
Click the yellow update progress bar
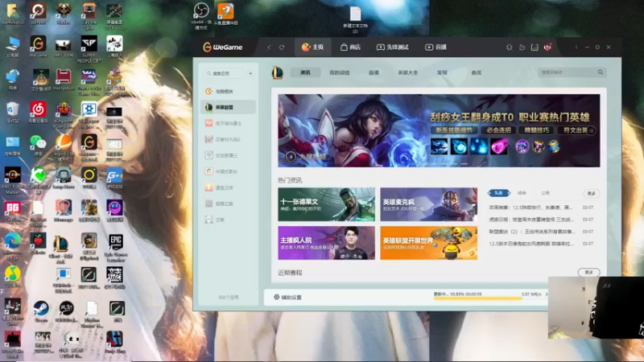478,298
